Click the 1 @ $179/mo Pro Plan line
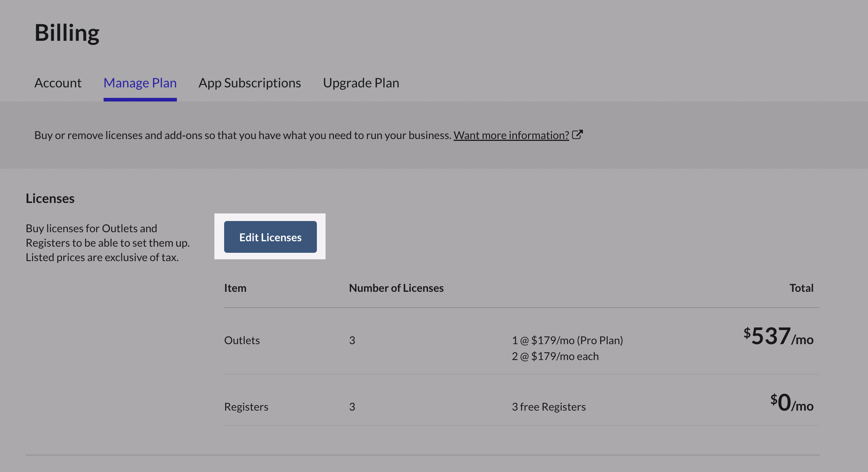 tap(567, 340)
